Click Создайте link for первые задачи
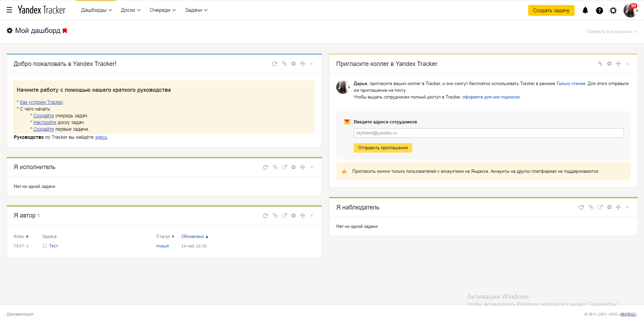 tap(44, 129)
